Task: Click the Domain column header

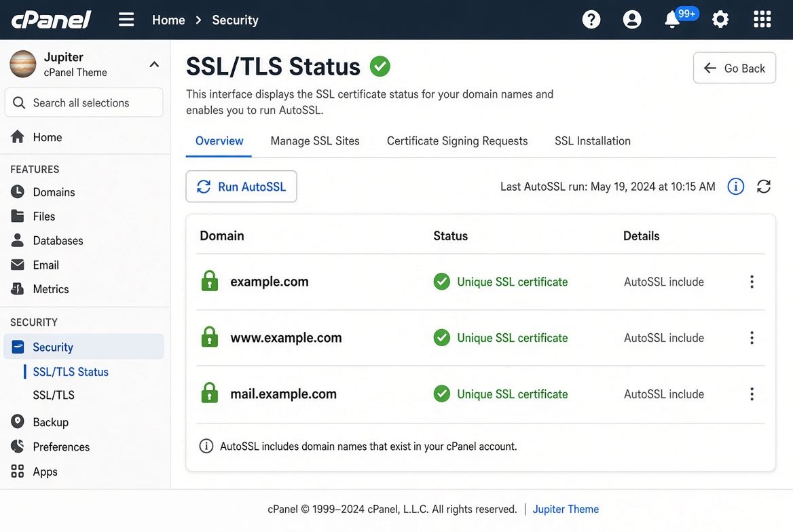Action: point(222,235)
